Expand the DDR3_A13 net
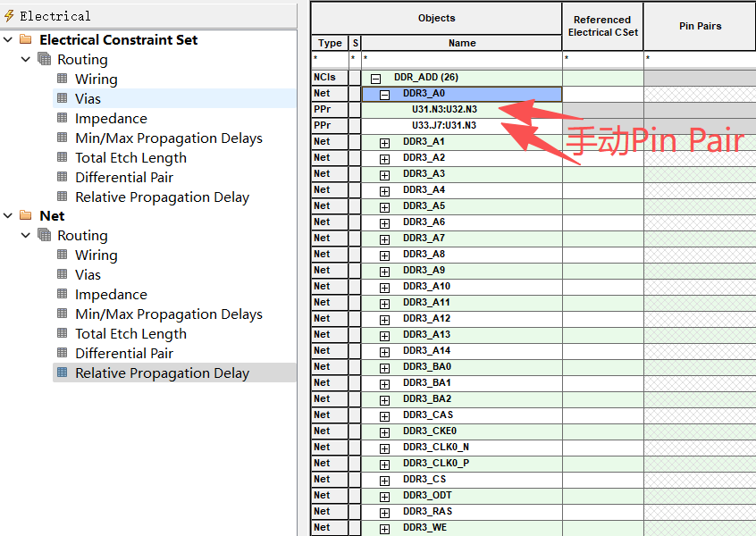Image resolution: width=756 pixels, height=536 pixels. pos(384,336)
